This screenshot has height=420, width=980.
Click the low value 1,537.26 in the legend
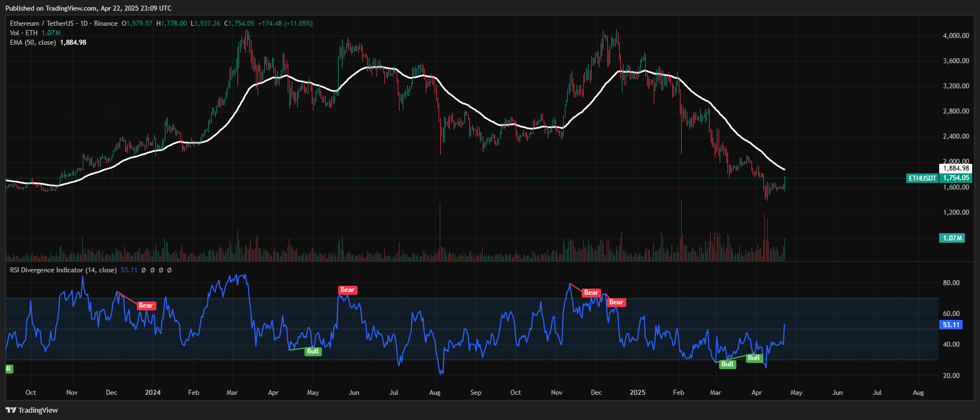(x=208, y=23)
